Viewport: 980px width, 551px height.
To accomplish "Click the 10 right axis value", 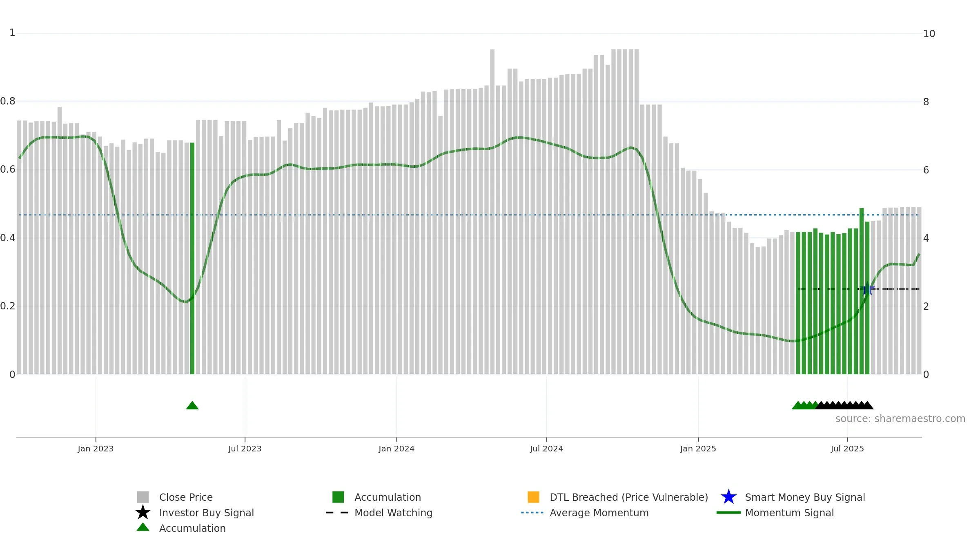I will pyautogui.click(x=929, y=34).
